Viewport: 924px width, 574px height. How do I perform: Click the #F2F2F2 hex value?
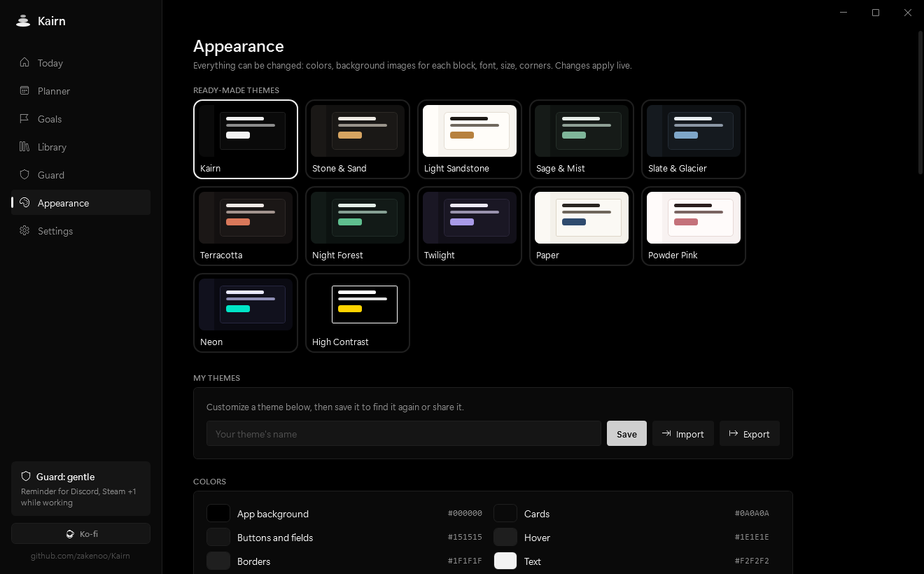[752, 561]
